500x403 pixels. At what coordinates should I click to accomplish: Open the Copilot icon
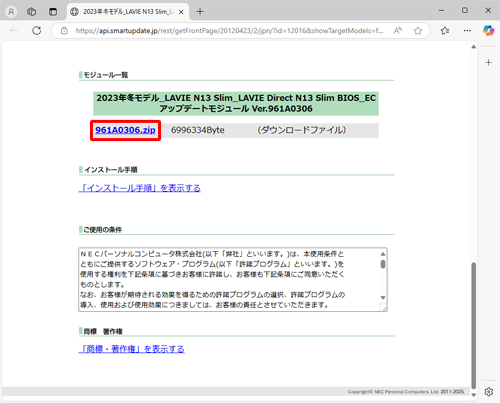pyautogui.click(x=489, y=31)
